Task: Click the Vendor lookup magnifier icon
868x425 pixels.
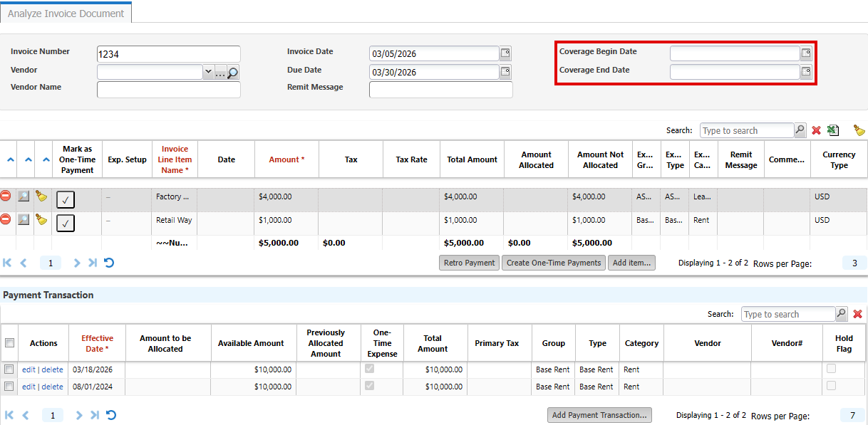Action: 232,73
